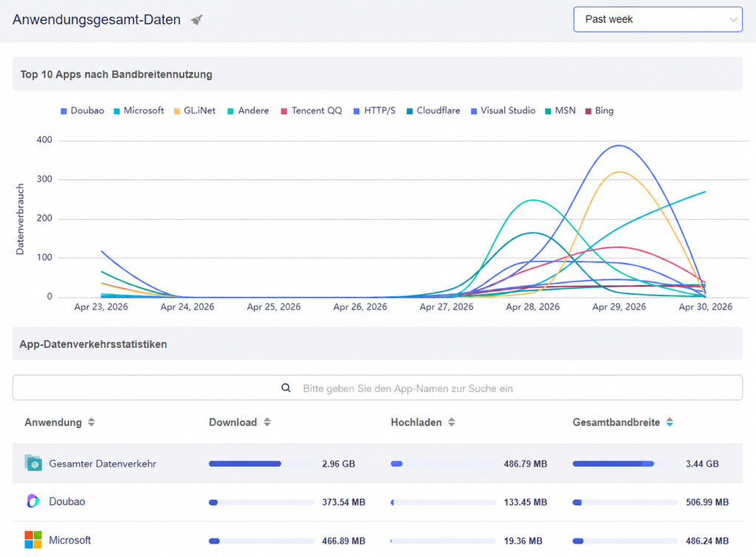Click the Apr 23, 2026 axis label
This screenshot has width=756, height=557.
point(101,307)
